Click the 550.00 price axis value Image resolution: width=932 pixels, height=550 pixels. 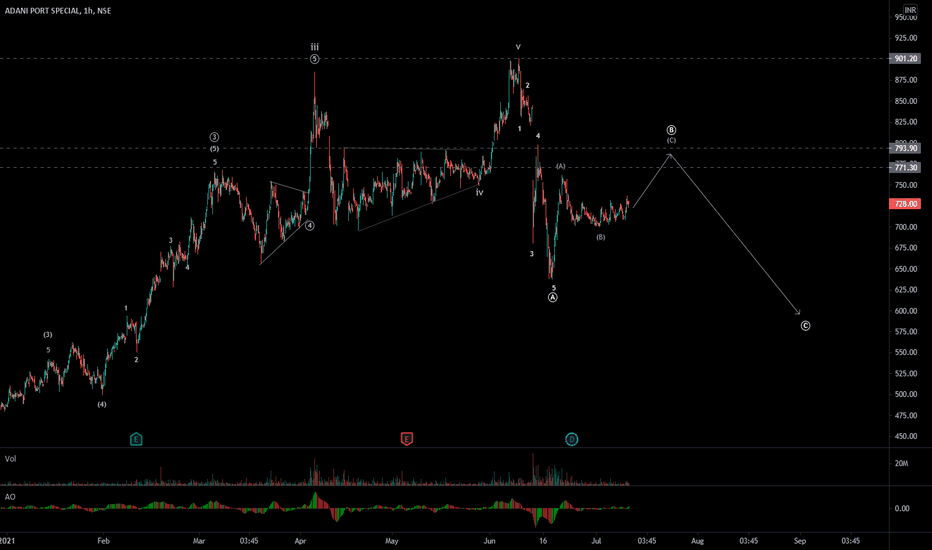click(x=905, y=353)
